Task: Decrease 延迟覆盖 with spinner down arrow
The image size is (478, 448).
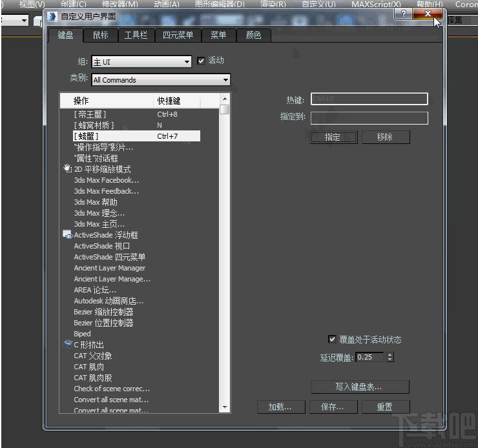Action: [390, 360]
